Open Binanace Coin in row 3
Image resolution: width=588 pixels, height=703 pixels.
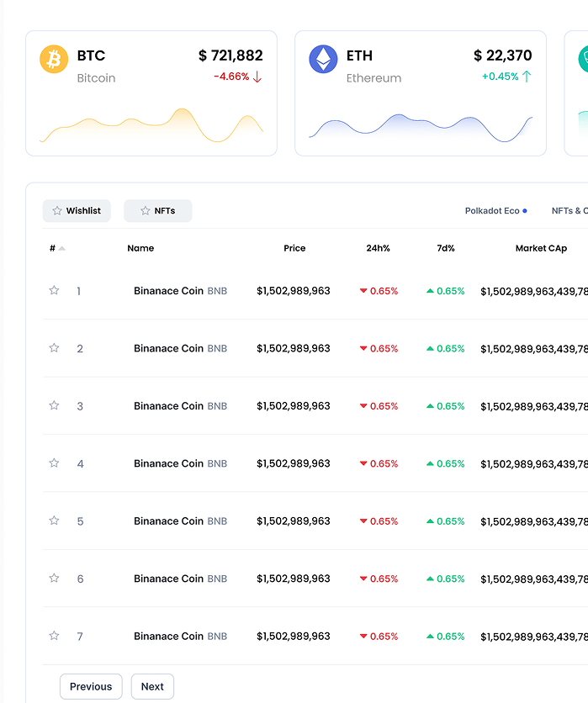168,406
